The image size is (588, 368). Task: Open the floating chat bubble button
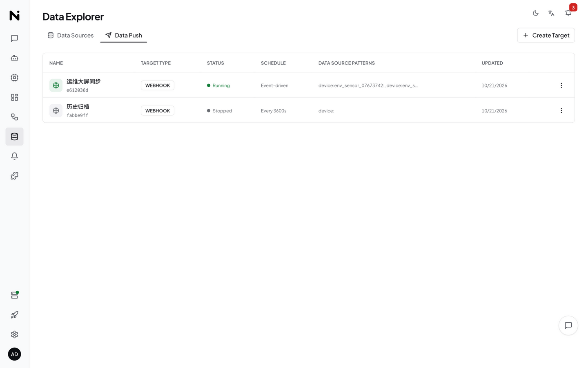568,325
